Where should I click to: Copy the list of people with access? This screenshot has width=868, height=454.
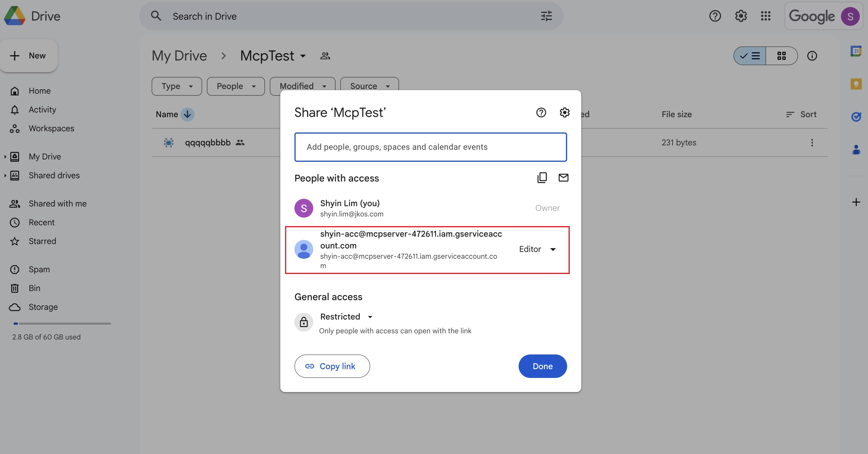(x=542, y=178)
